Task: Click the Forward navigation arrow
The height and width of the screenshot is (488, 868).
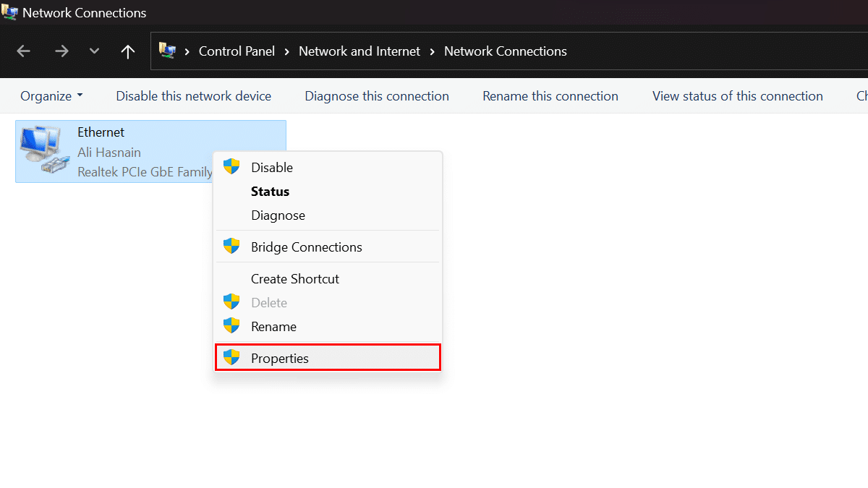Action: pos(61,51)
